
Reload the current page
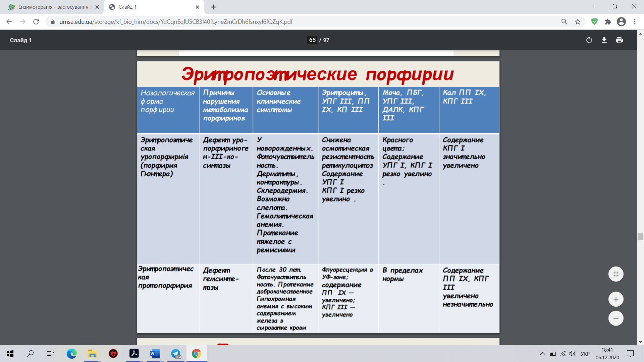click(36, 22)
